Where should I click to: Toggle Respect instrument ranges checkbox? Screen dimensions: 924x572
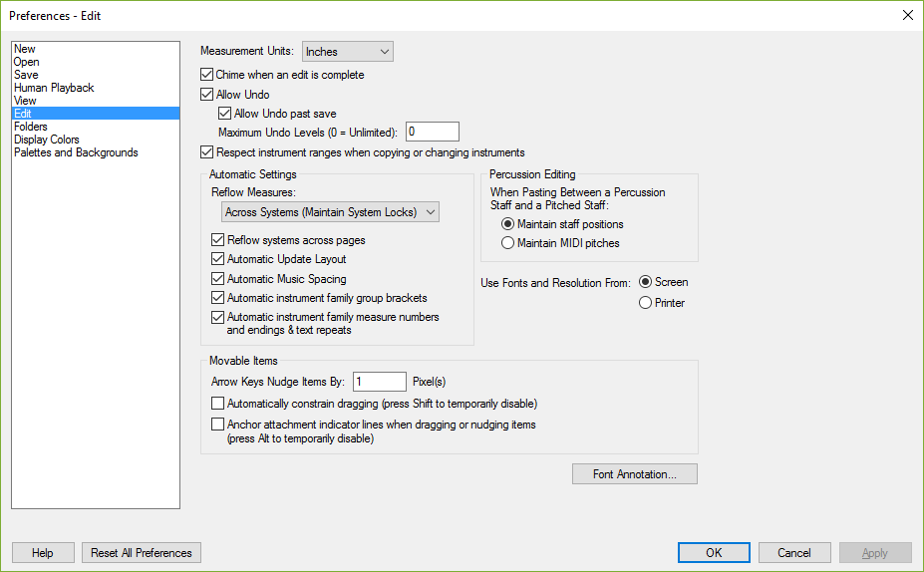[x=207, y=152]
